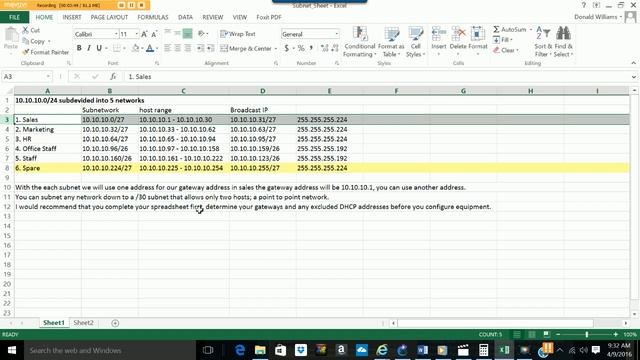Align text right in cell
The width and height of the screenshot is (640, 360).
click(187, 48)
